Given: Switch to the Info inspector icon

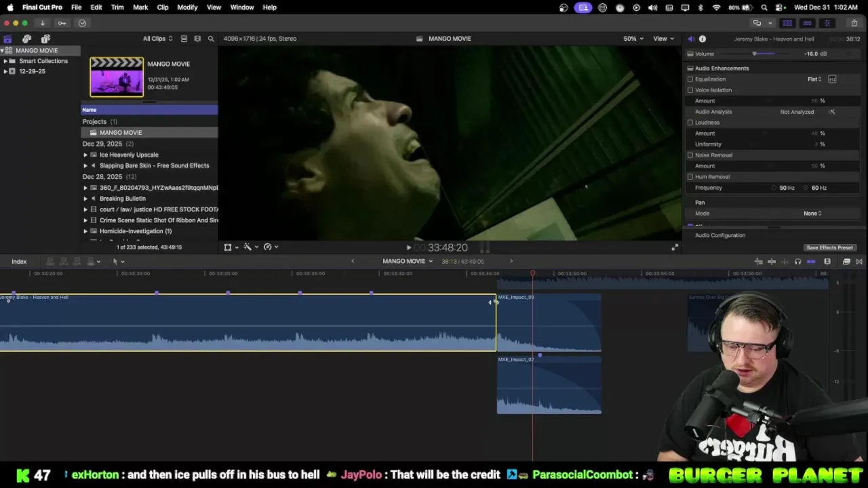Looking at the screenshot, I should click(x=703, y=39).
